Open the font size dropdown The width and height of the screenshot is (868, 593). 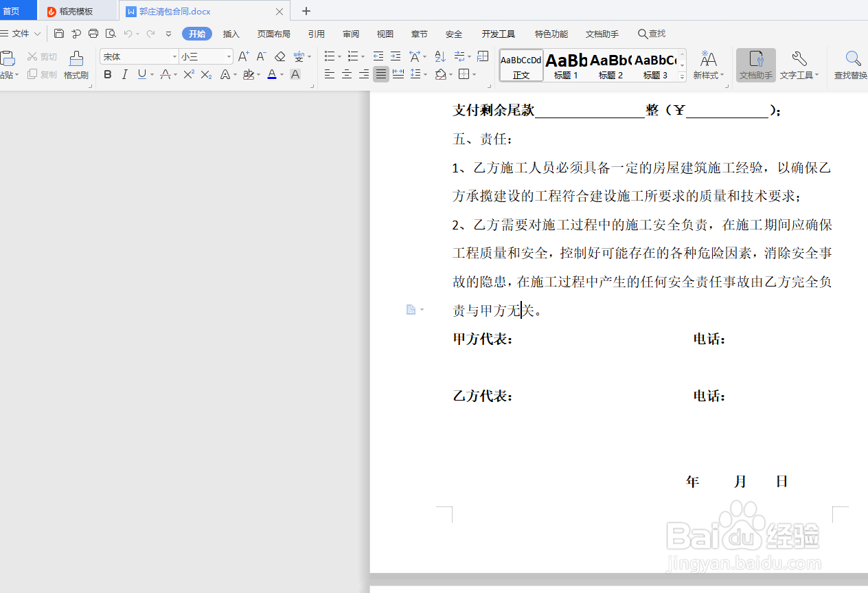pos(227,56)
